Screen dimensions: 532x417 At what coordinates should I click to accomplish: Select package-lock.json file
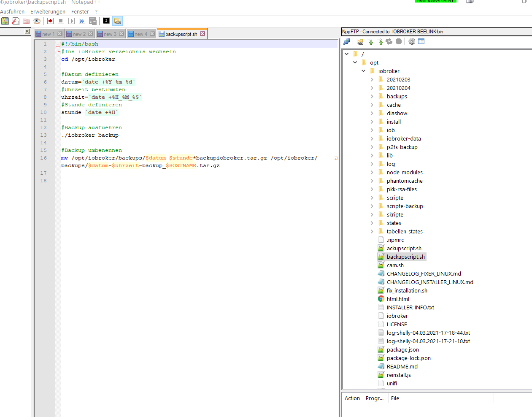point(408,358)
